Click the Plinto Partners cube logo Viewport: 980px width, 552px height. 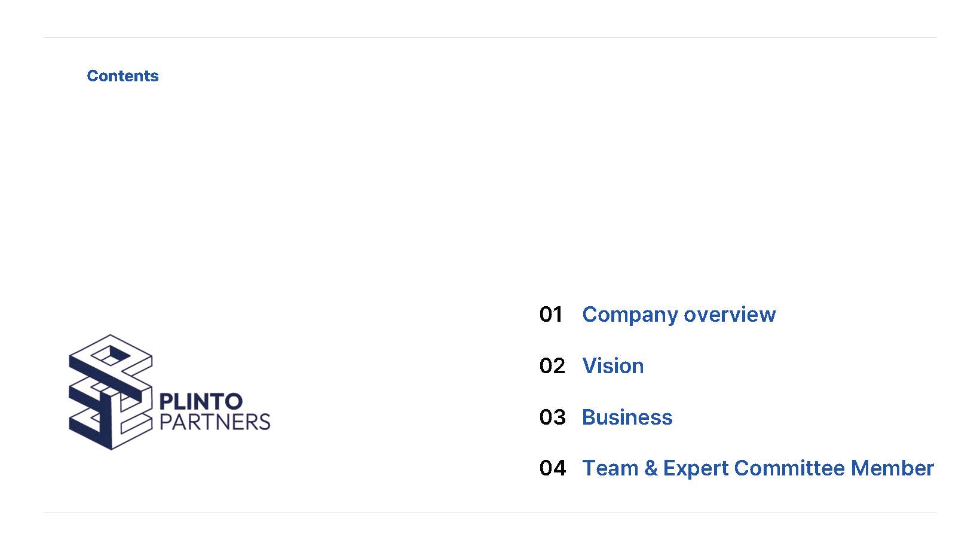[x=111, y=392]
